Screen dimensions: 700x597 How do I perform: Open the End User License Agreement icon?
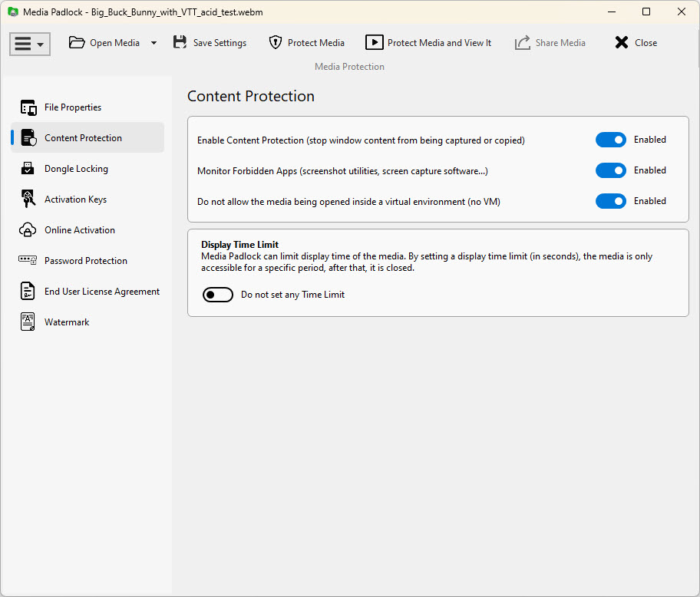[x=28, y=292]
